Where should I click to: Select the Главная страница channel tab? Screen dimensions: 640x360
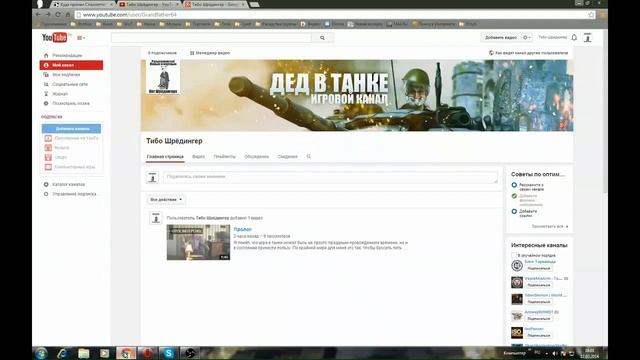[x=165, y=157]
